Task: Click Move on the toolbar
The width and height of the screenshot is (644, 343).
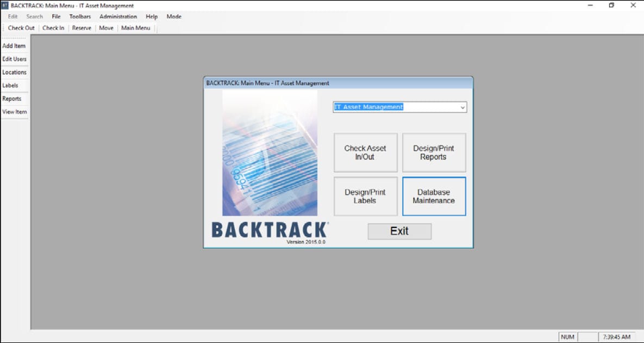Action: (106, 28)
